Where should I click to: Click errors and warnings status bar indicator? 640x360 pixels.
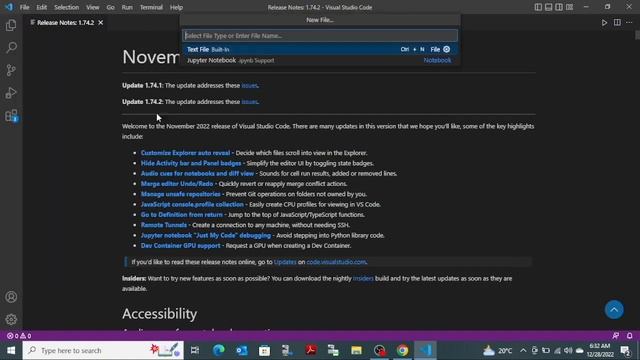(19, 336)
